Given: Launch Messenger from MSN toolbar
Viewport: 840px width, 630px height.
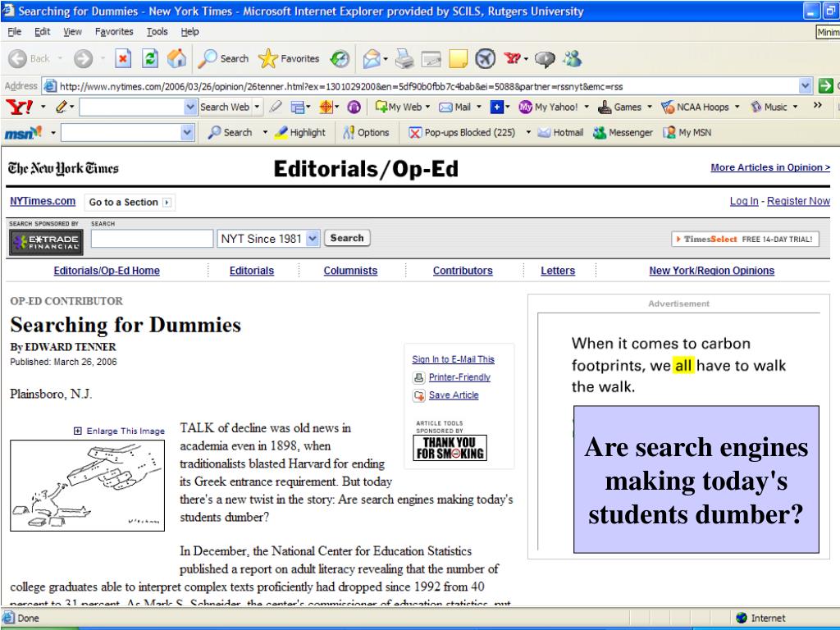Looking at the screenshot, I should [x=623, y=132].
